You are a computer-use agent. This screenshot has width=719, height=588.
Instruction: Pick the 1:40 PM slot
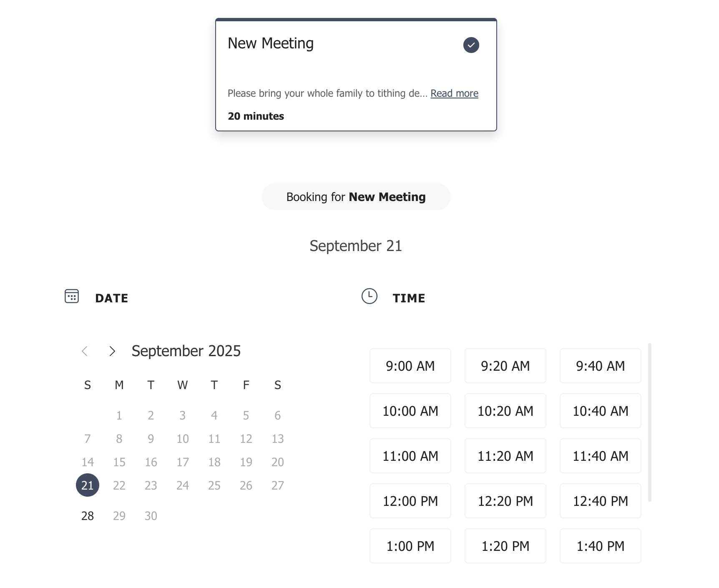[x=601, y=546]
